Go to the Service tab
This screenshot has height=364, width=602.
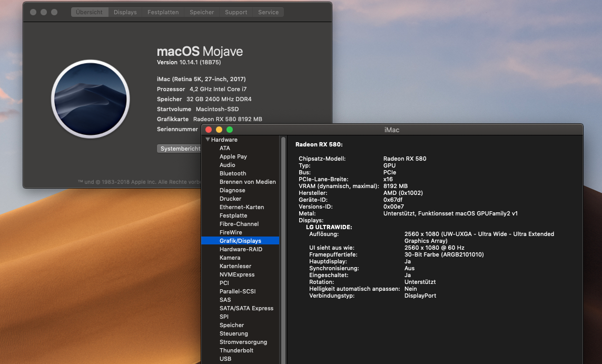(268, 12)
